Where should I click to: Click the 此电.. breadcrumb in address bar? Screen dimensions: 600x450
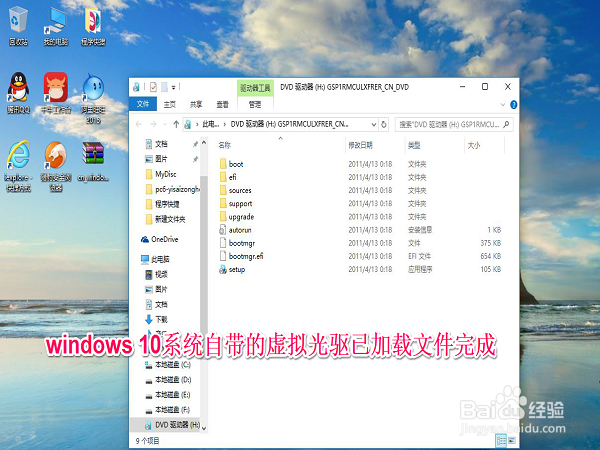211,124
